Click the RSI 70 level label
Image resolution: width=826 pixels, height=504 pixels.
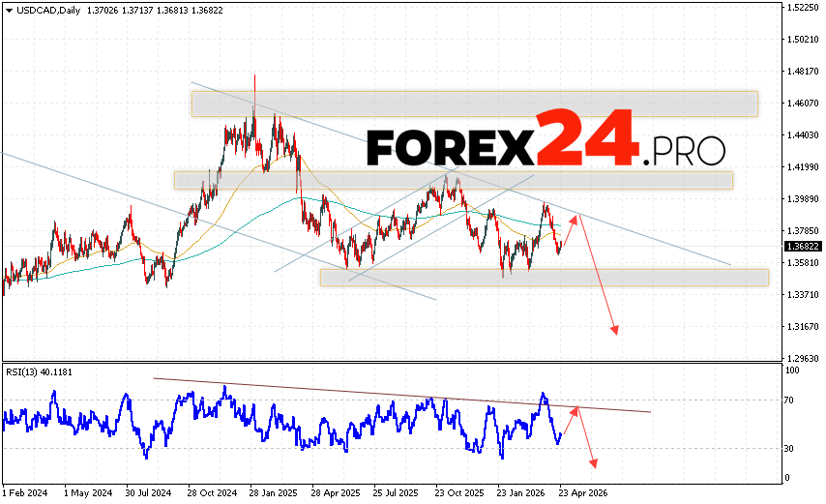click(x=790, y=400)
